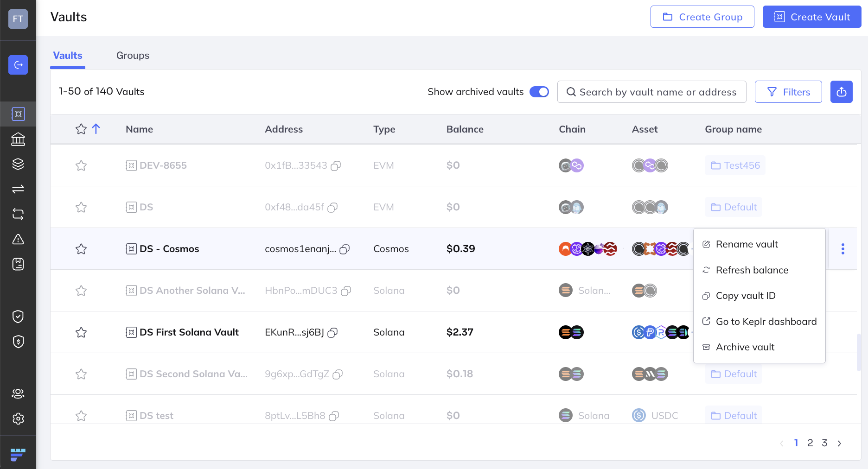Open the Filters panel
The height and width of the screenshot is (469, 868).
click(788, 92)
